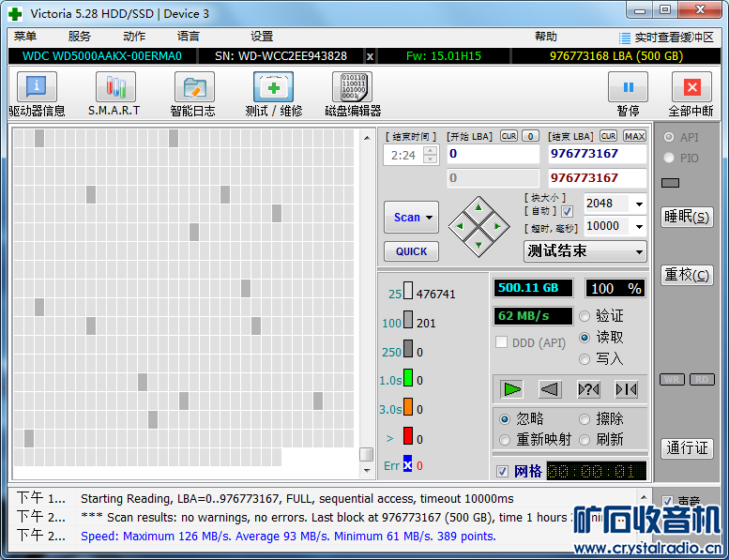Screen dimensions: 729x560
Task: Select the read radio option
Action: 585,338
